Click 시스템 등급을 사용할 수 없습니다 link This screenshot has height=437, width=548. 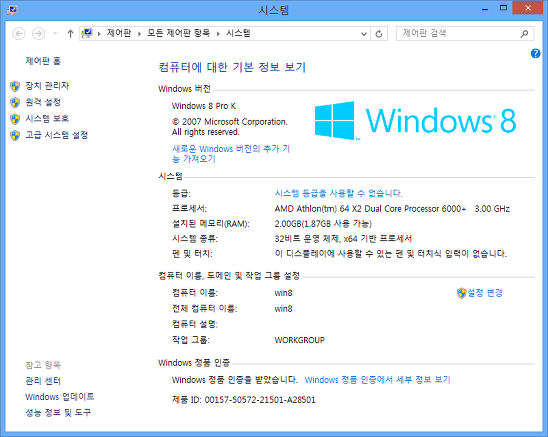[339, 193]
